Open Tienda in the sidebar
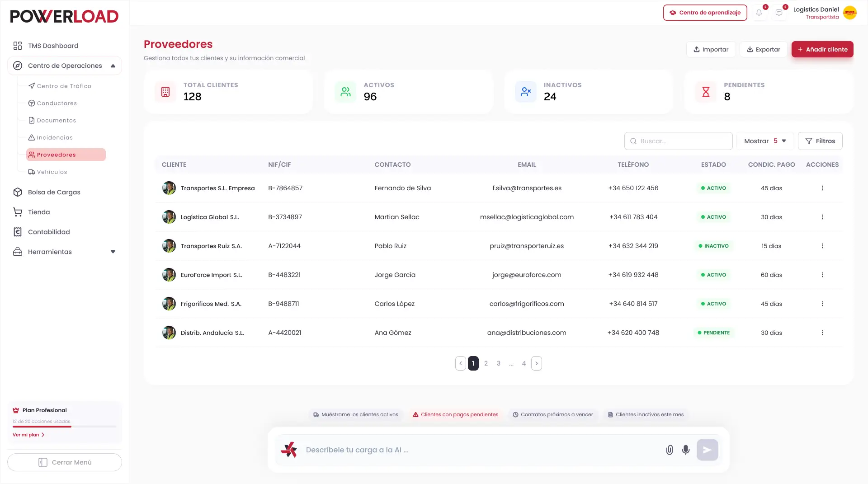 pyautogui.click(x=65, y=212)
